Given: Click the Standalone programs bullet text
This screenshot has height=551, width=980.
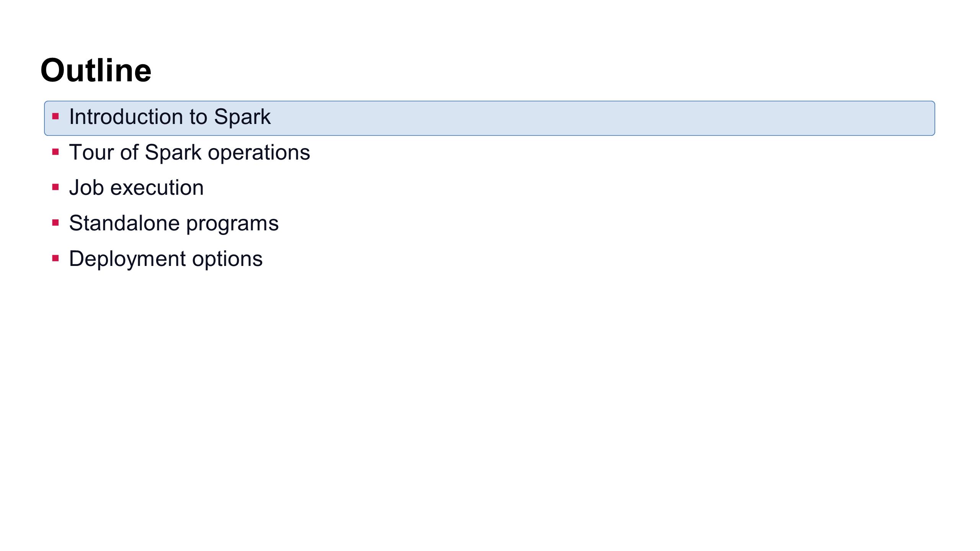Looking at the screenshot, I should [x=174, y=223].
